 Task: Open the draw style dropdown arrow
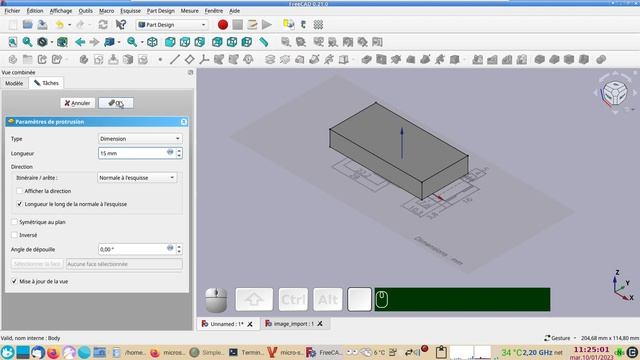click(52, 42)
